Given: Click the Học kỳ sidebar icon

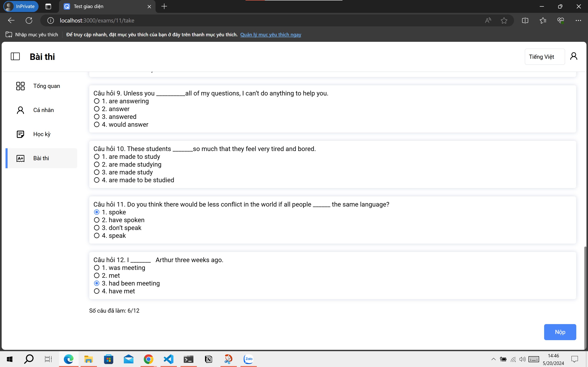Looking at the screenshot, I should [20, 134].
